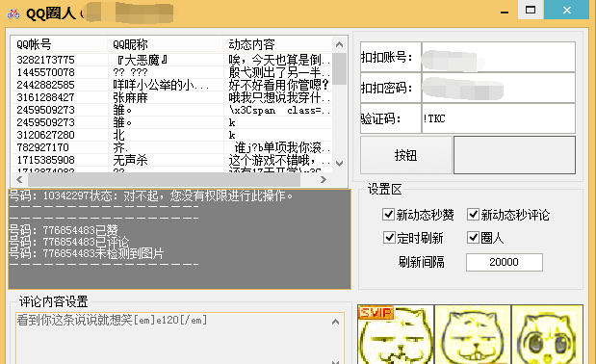Image resolution: width=596 pixels, height=364 pixels.
Task: Click comment box scroll up arrow
Action: (x=335, y=322)
